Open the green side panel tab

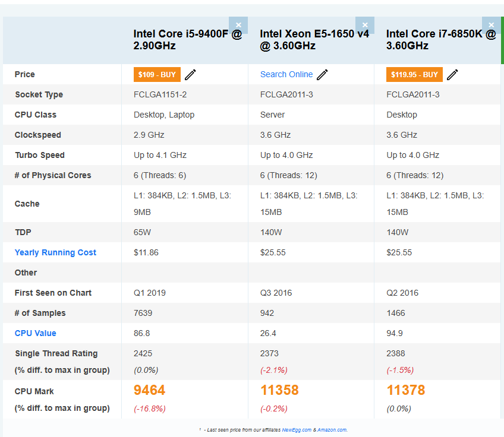[x=502, y=40]
